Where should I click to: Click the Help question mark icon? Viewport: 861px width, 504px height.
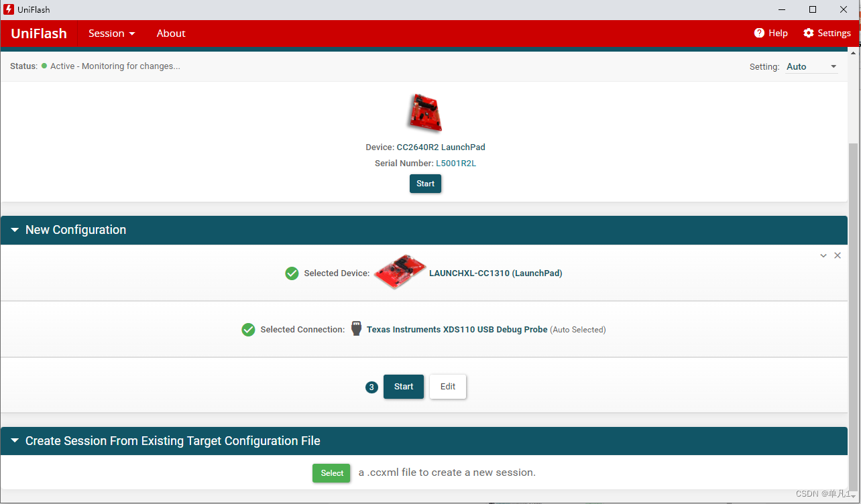pyautogui.click(x=759, y=33)
